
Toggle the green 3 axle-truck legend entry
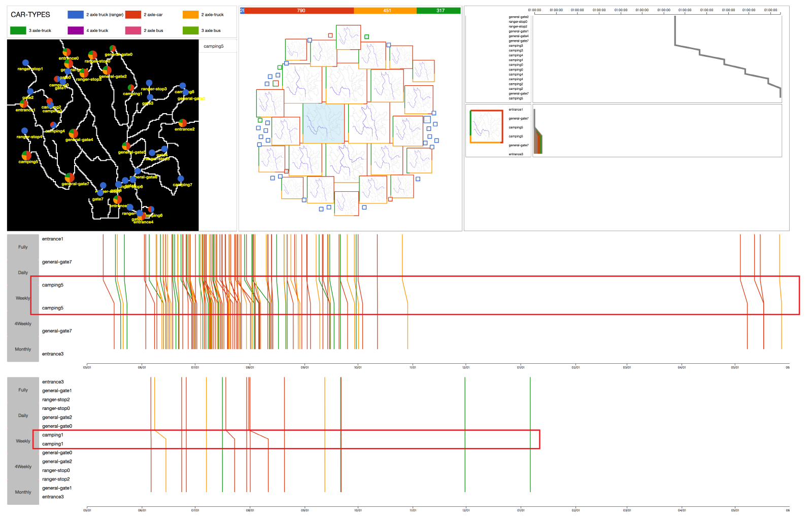[18, 30]
